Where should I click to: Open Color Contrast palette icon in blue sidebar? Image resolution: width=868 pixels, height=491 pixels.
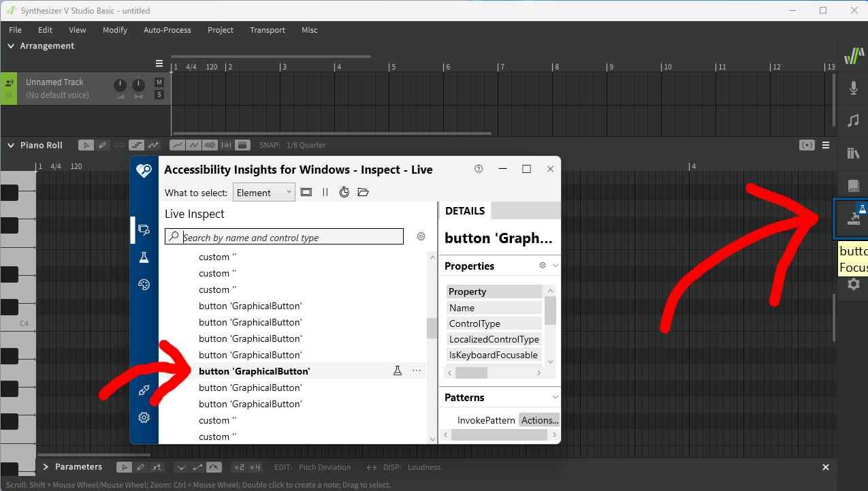pos(144,285)
